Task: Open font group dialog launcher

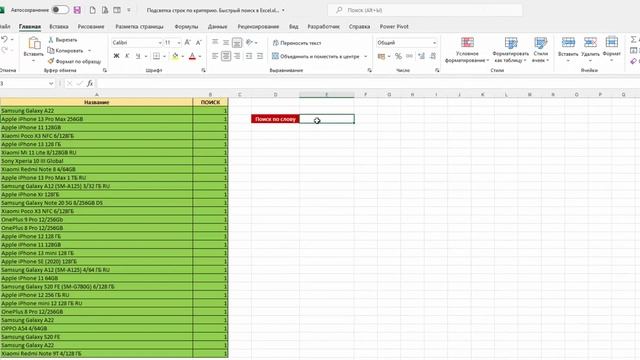Action: tap(203, 71)
